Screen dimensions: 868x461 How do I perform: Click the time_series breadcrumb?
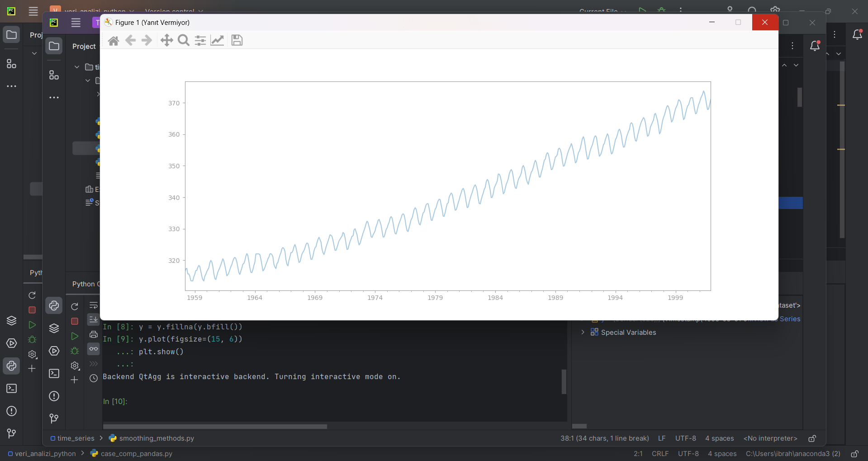[76, 438]
